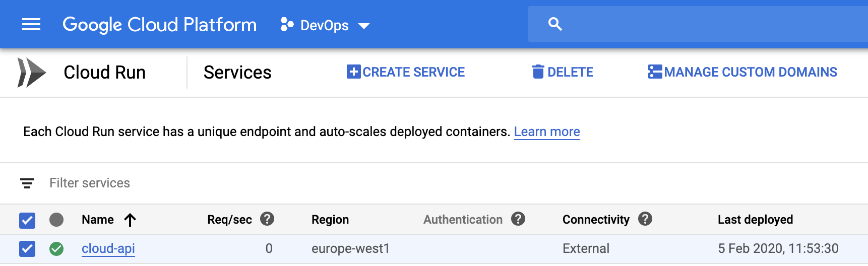Open the hamburger navigation menu
Viewport: 868px width, 266px height.
pyautogui.click(x=31, y=24)
